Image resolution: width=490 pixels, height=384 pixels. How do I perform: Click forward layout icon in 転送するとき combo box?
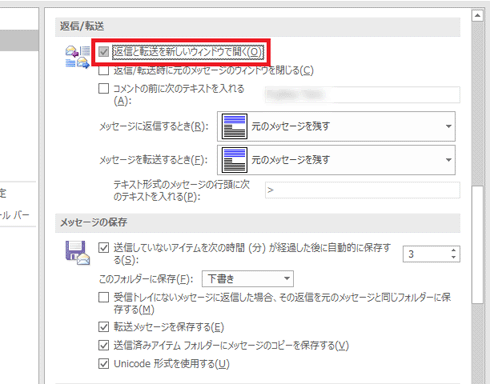[235, 160]
